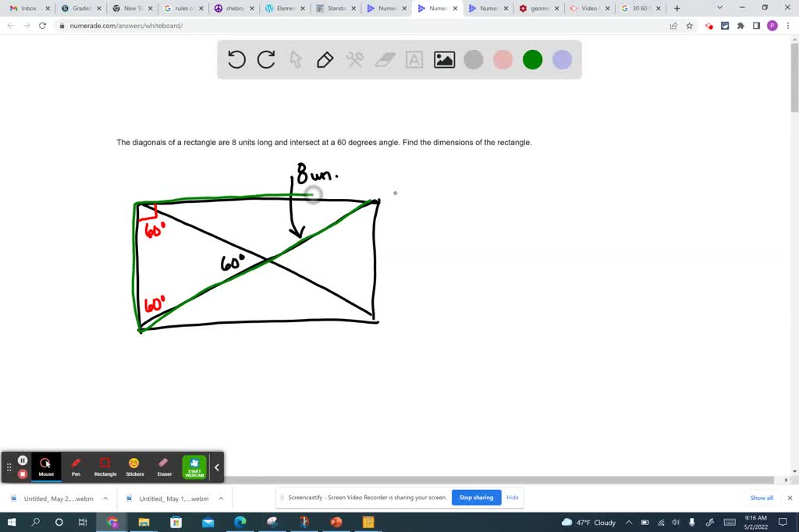Undo the last whiteboard stroke
The height and width of the screenshot is (532, 799).
[x=236, y=59]
